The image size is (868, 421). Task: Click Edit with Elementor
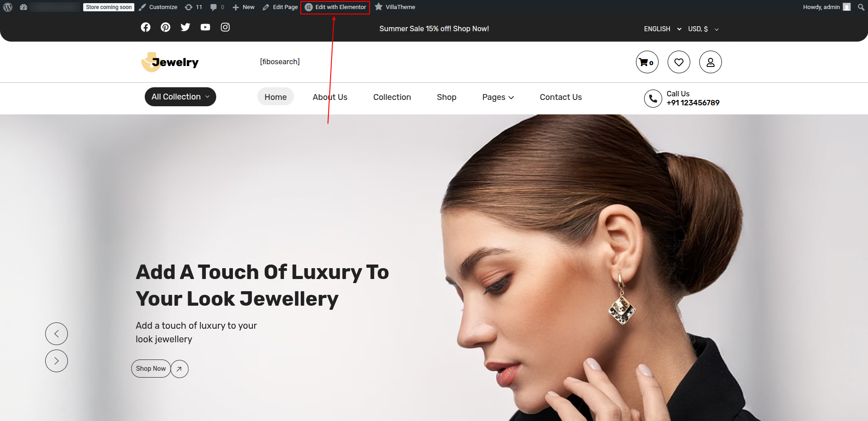335,7
